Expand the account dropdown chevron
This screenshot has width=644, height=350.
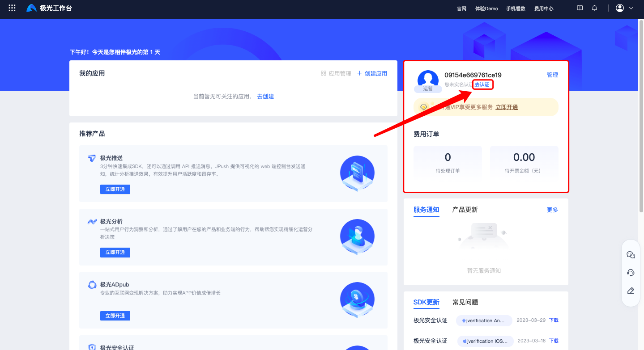click(x=631, y=8)
